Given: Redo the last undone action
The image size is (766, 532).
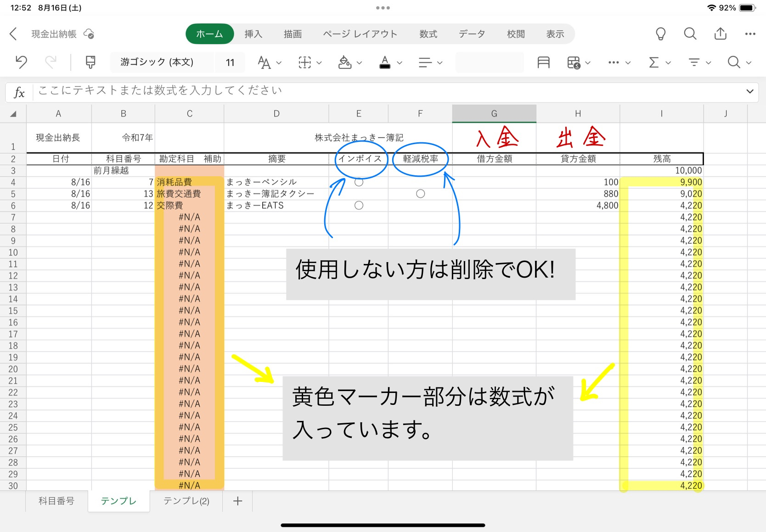Looking at the screenshot, I should (51, 62).
